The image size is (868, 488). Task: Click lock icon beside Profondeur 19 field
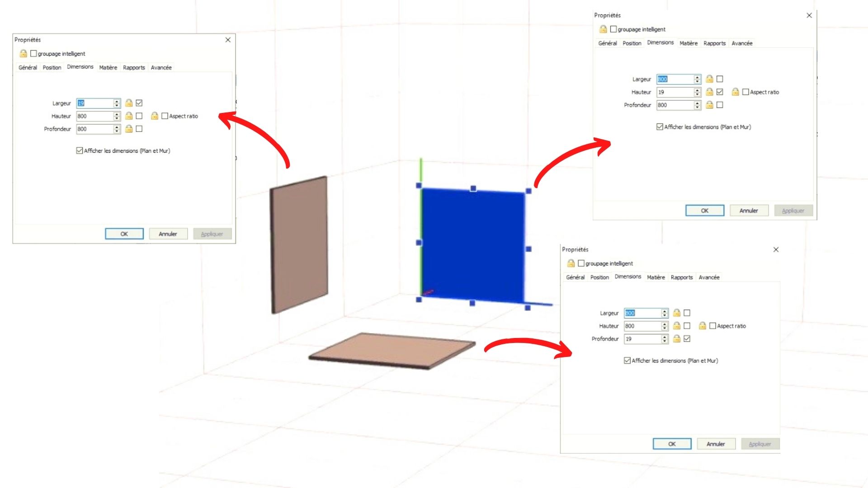tap(676, 339)
